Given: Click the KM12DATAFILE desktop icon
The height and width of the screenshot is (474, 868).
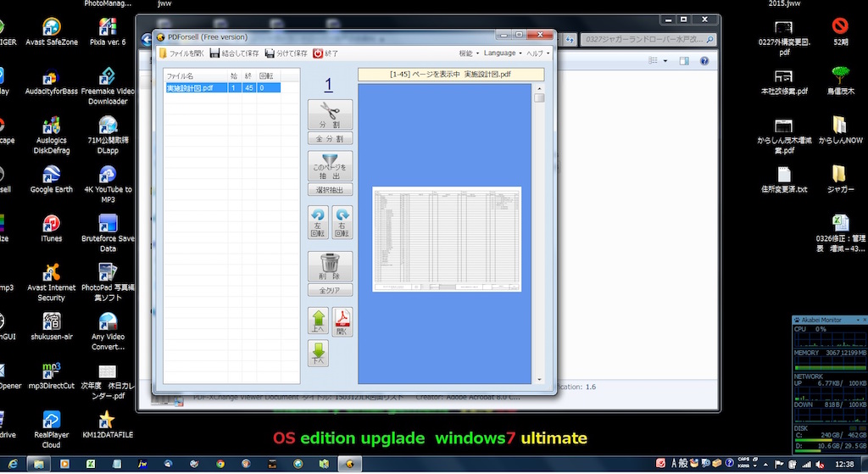Looking at the screenshot, I should tap(108, 424).
